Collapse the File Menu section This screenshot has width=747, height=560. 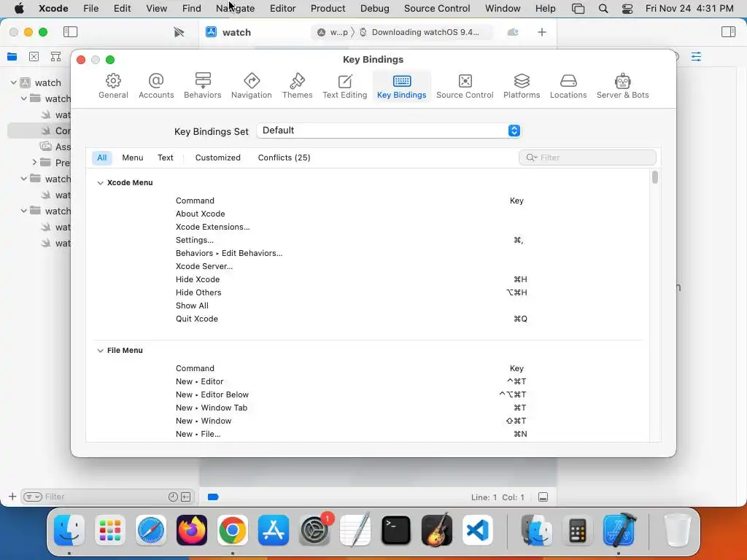100,351
